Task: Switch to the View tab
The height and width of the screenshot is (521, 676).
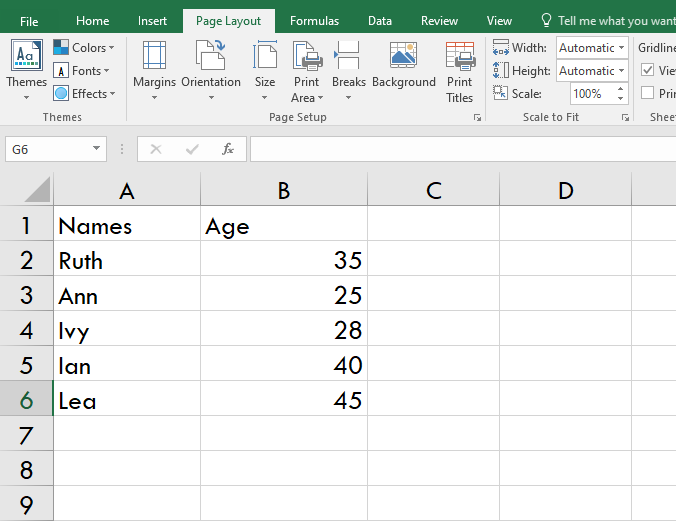Action: pyautogui.click(x=499, y=21)
